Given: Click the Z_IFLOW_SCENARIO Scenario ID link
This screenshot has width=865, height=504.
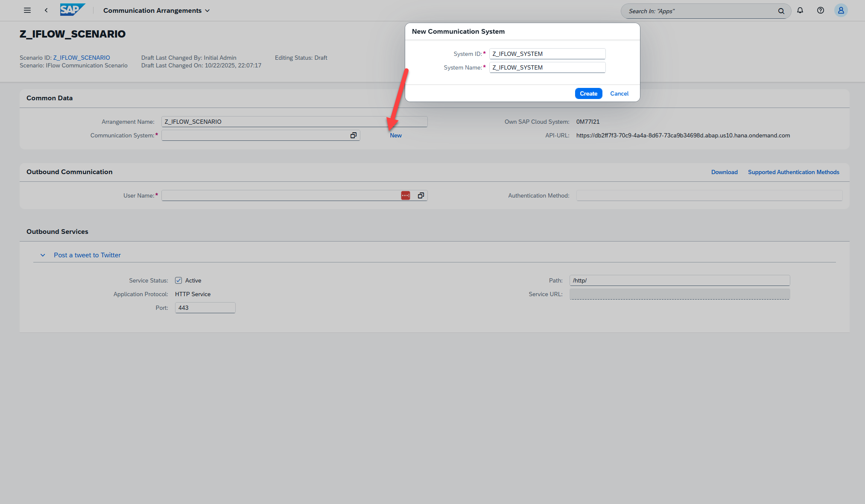Looking at the screenshot, I should point(82,58).
